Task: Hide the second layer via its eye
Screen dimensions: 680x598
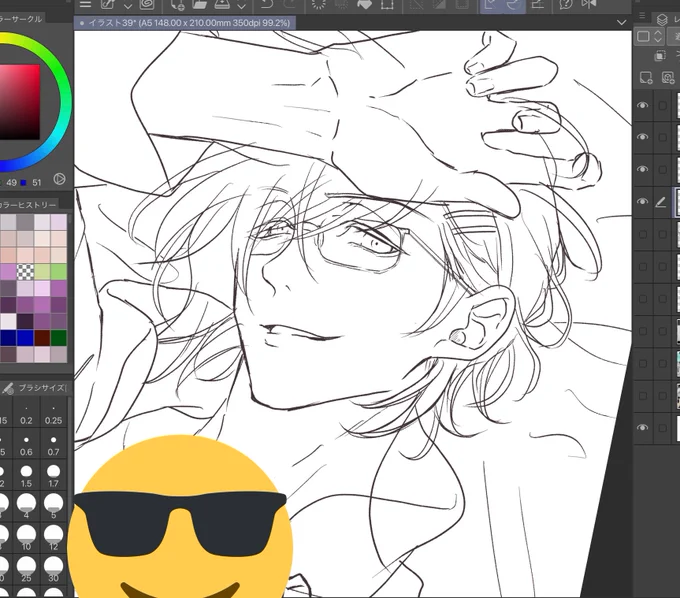Action: (x=643, y=137)
